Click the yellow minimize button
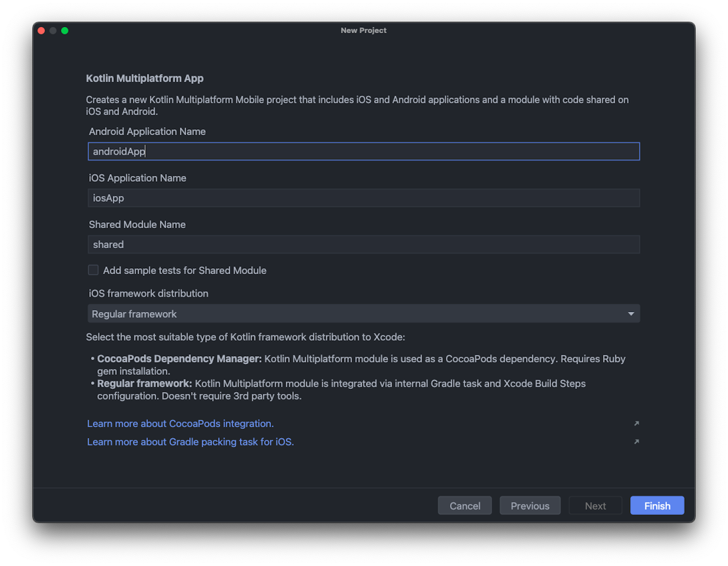Screen dimensions: 728x566 (x=53, y=31)
